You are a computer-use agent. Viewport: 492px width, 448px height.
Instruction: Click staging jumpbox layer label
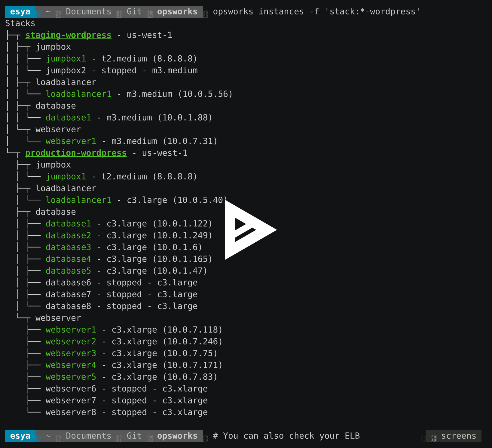coord(53,47)
